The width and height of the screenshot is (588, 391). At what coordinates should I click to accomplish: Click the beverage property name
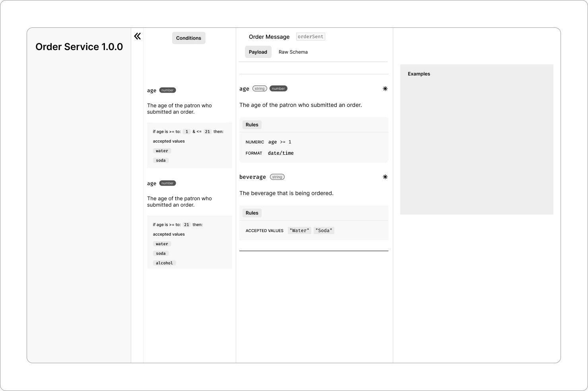252,177
